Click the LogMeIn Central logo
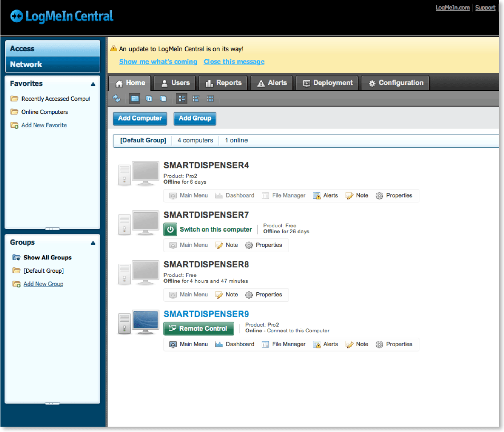Screen dimensions: 504x432 coord(62,16)
